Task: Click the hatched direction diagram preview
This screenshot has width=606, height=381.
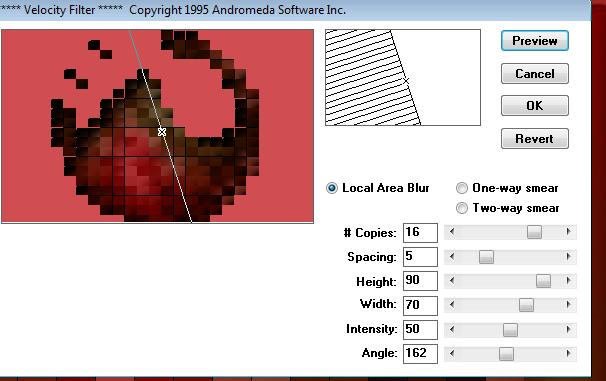Action: point(403,77)
